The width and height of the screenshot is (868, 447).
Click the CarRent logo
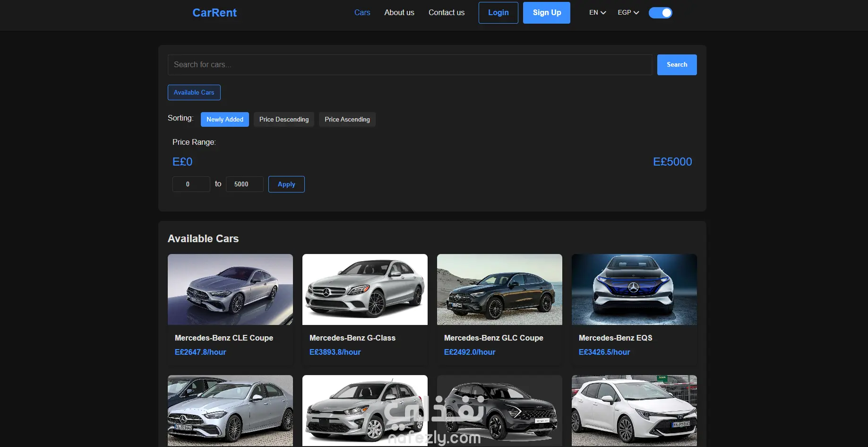[x=214, y=13]
